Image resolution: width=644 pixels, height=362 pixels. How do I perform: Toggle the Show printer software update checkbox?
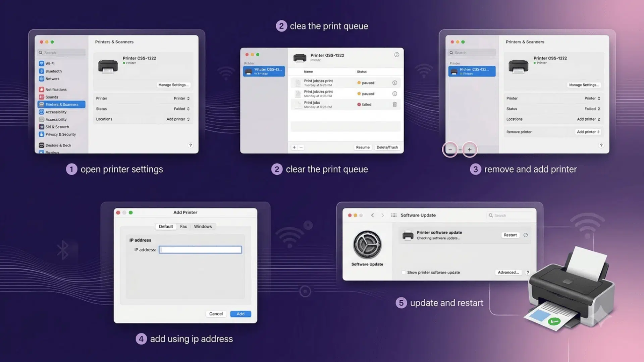[x=404, y=273]
